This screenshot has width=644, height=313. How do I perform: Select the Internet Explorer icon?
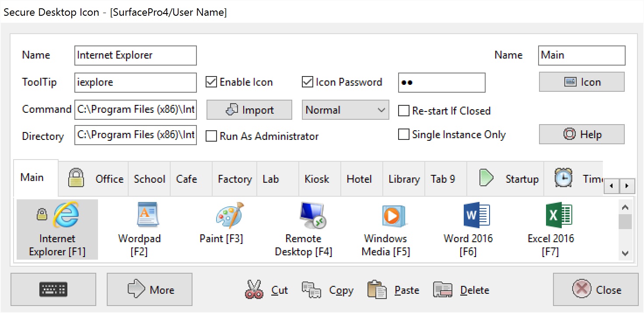tap(66, 215)
